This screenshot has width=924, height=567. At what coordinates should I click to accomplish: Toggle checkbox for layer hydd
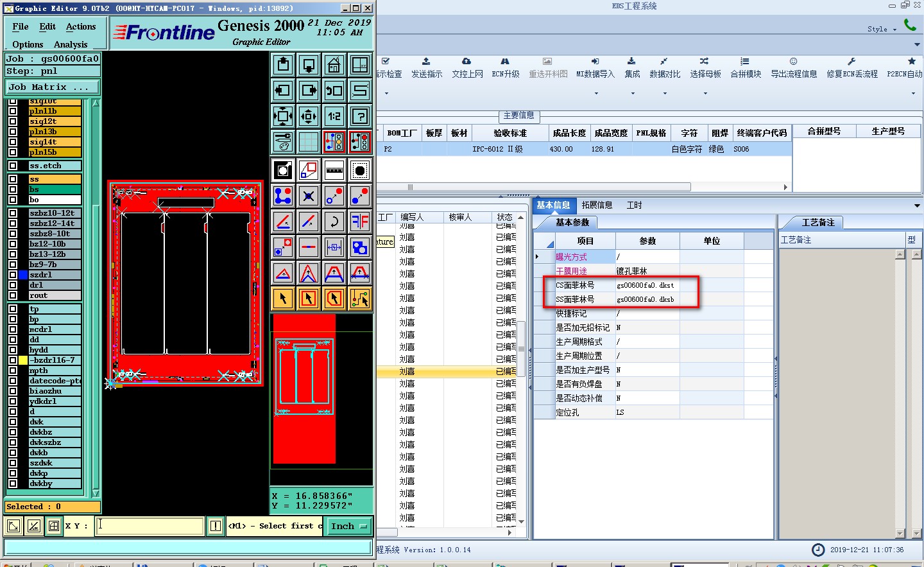point(13,350)
